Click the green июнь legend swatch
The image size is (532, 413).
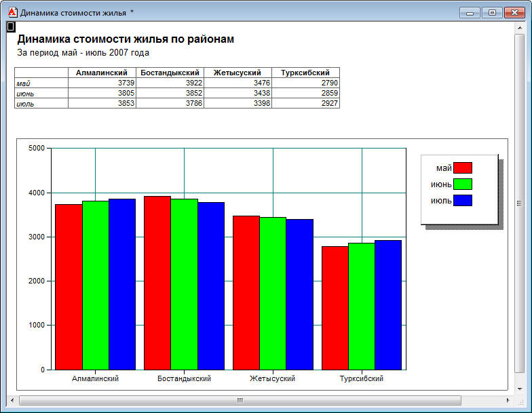[x=463, y=184]
